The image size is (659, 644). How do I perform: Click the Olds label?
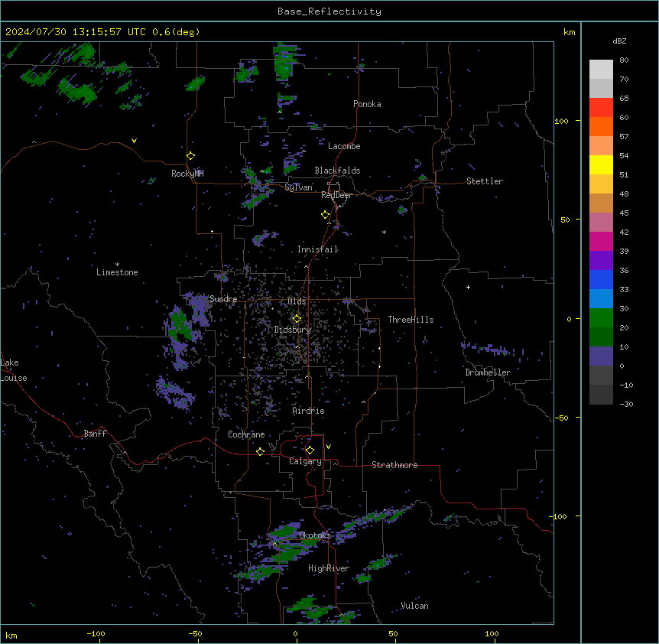(297, 301)
